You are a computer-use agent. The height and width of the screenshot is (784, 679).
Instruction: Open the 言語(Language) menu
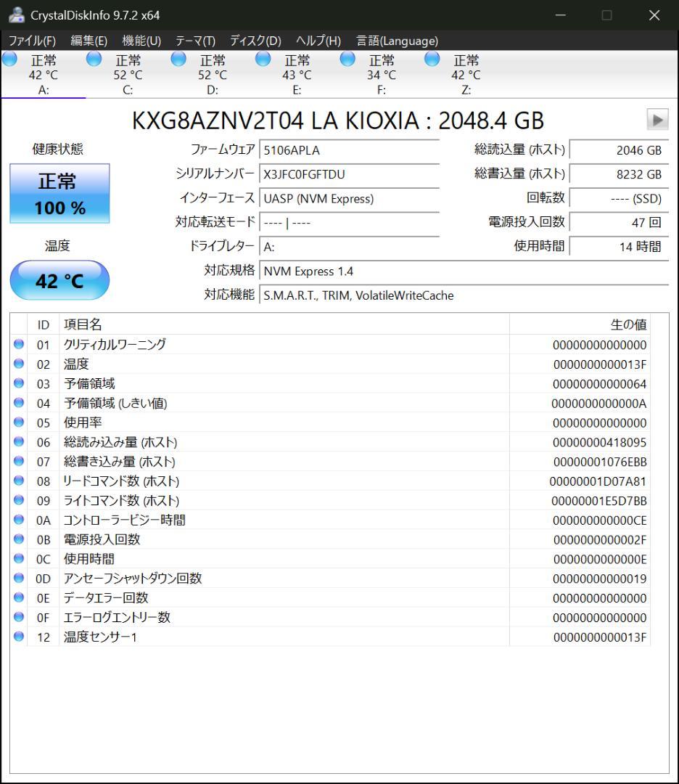pos(398,41)
